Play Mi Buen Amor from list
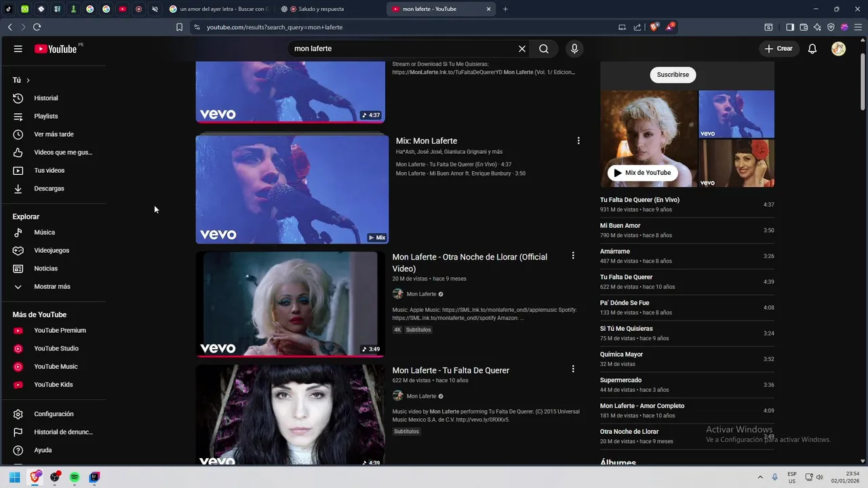The height and width of the screenshot is (488, 868). (x=687, y=230)
